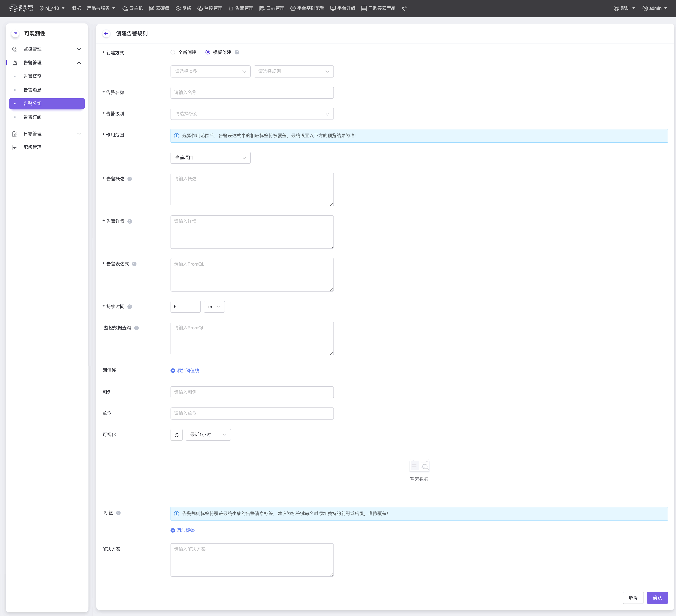Click the refresh icon in 可视化 row

176,435
